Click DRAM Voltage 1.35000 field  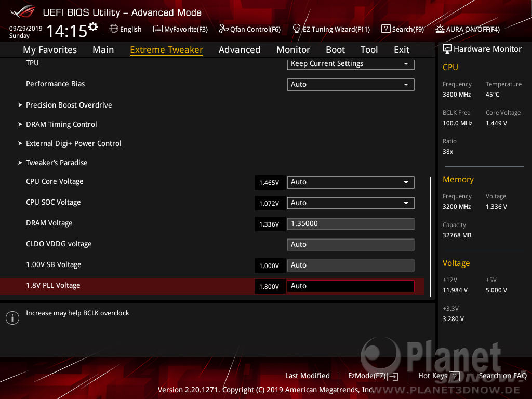pyautogui.click(x=351, y=224)
